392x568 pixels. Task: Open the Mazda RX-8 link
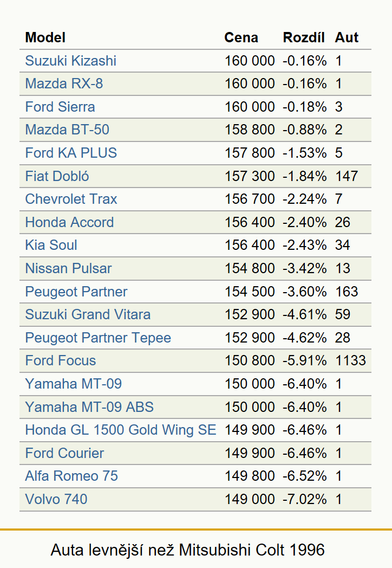tap(64, 83)
